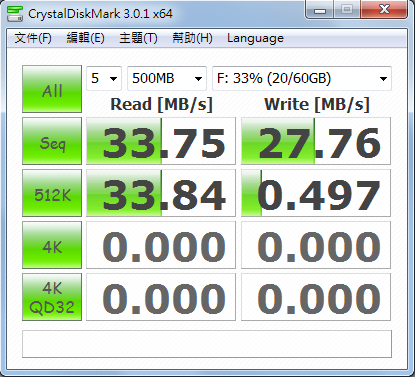415x377 pixels.
Task: Click the 512K write result 0.497
Action: click(x=316, y=193)
